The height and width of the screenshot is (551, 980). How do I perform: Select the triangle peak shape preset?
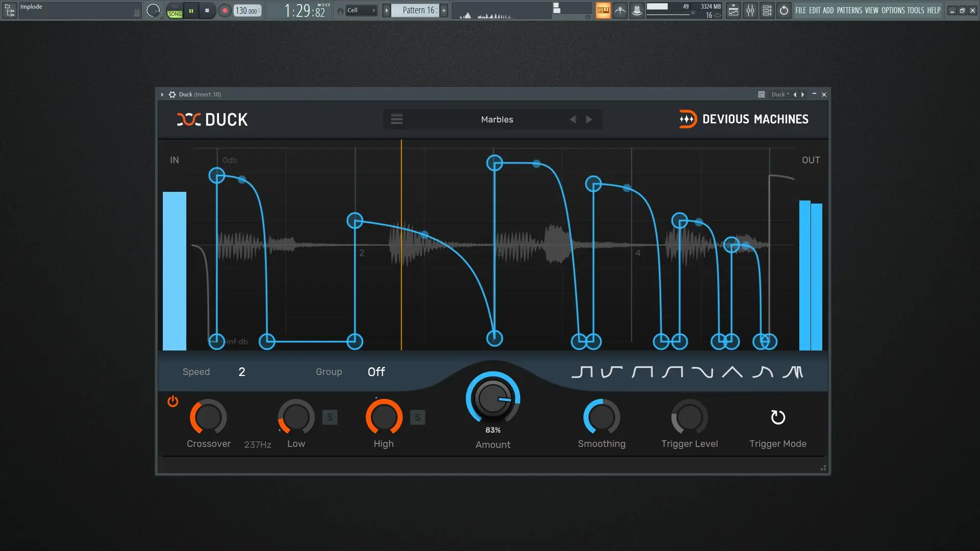click(x=732, y=372)
